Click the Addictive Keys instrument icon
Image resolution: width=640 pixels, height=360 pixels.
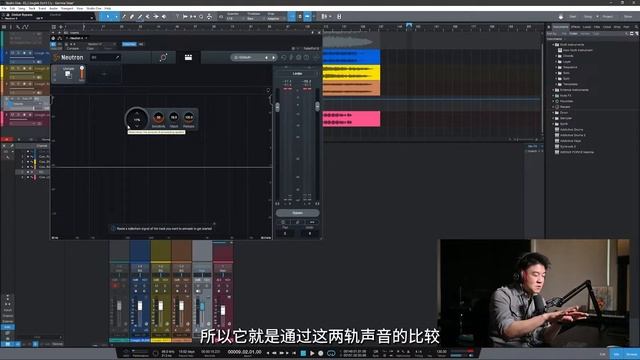557,141
